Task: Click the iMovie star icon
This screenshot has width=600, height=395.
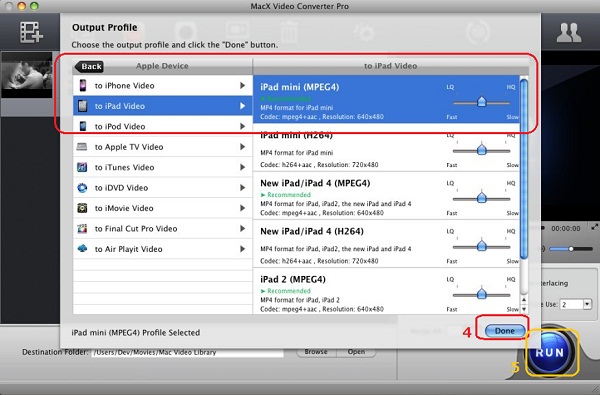Action: pyautogui.click(x=82, y=208)
